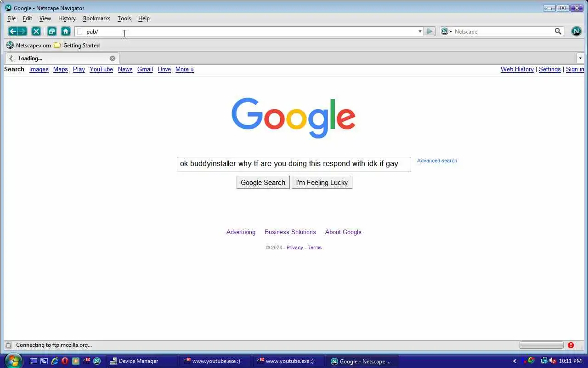This screenshot has height=368, width=588.
Task: Open the Bookmarks menu
Action: click(96, 18)
